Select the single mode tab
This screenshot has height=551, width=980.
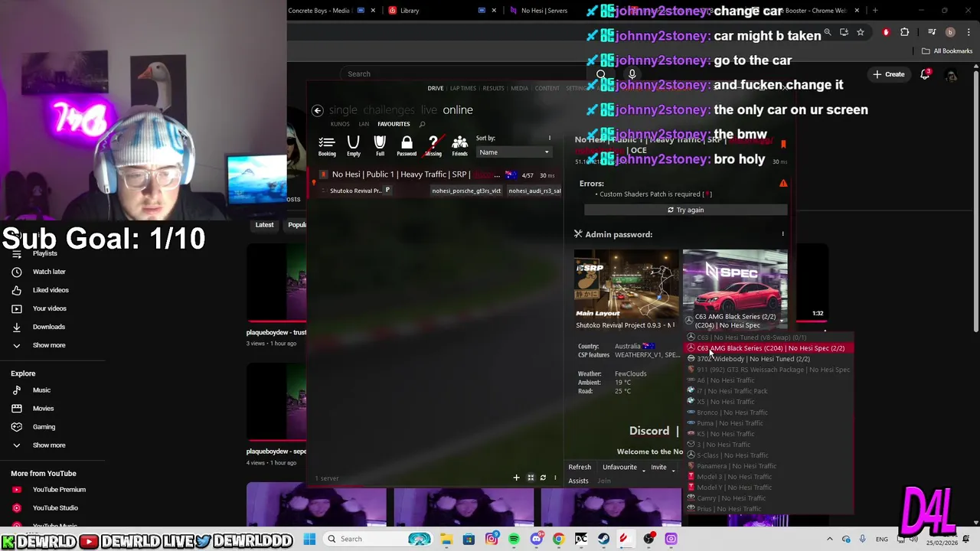(343, 110)
